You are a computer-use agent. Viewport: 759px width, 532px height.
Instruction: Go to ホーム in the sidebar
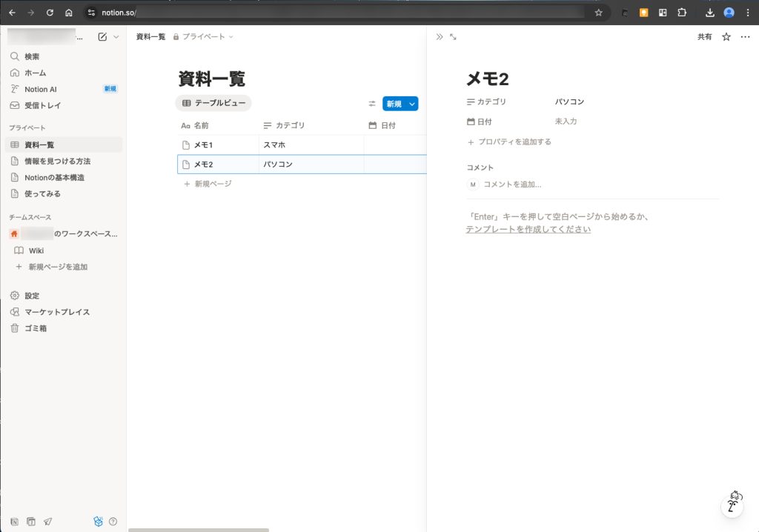click(64, 73)
